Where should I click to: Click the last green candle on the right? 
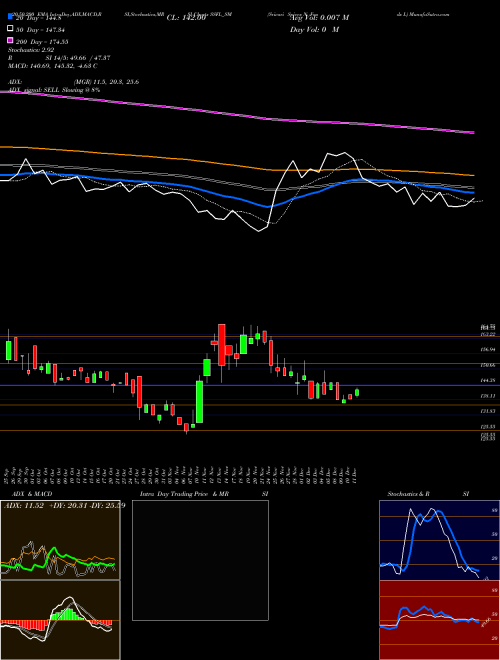pos(357,393)
